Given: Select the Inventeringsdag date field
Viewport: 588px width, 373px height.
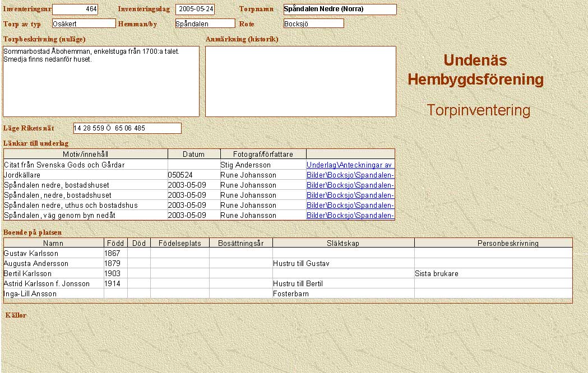Looking at the screenshot, I should pyautogui.click(x=195, y=10).
